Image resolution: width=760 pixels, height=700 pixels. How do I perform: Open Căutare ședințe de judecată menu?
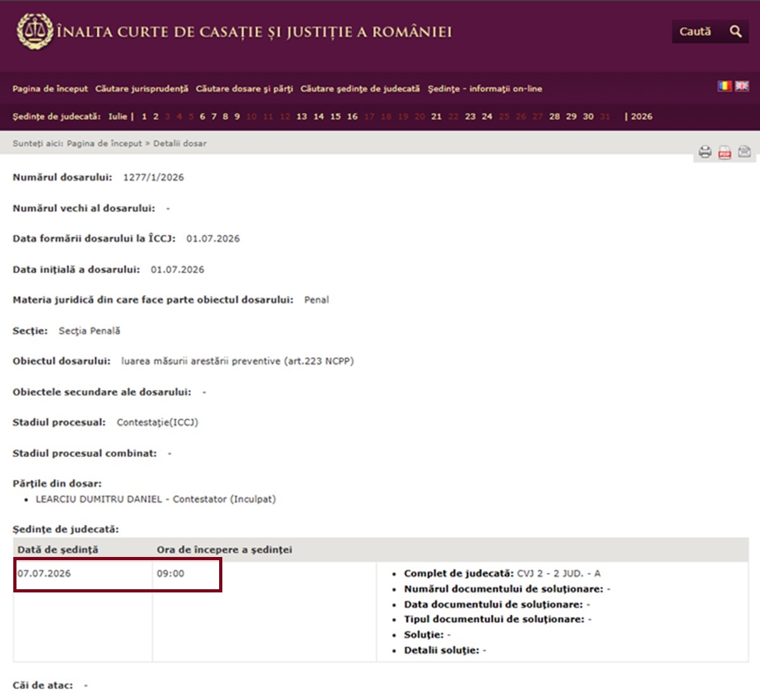click(x=360, y=89)
